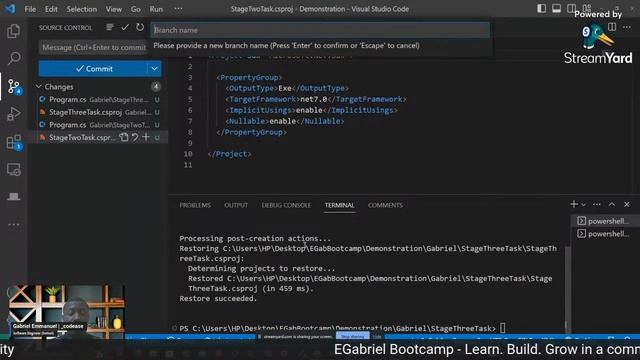
Task: Switch to the Problems tab
Action: (195, 205)
